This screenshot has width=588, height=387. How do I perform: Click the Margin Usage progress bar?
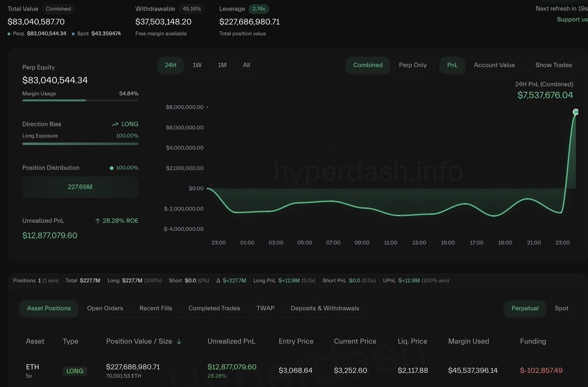[x=80, y=101]
